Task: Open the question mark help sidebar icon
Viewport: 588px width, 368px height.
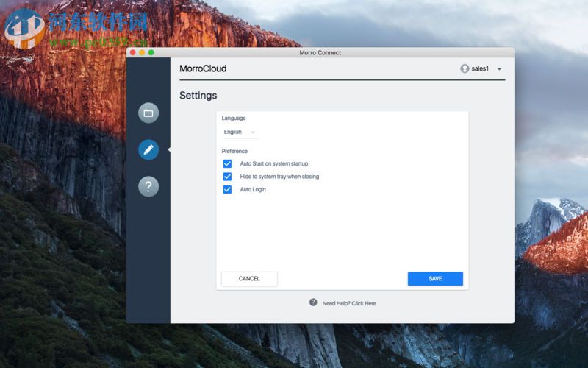Action: [x=148, y=187]
